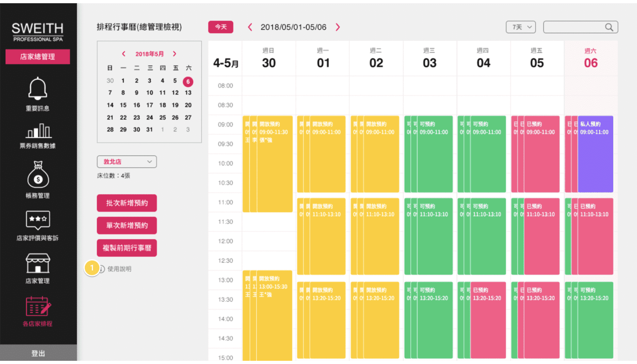Go to next month with calendar right arrow

175,54
